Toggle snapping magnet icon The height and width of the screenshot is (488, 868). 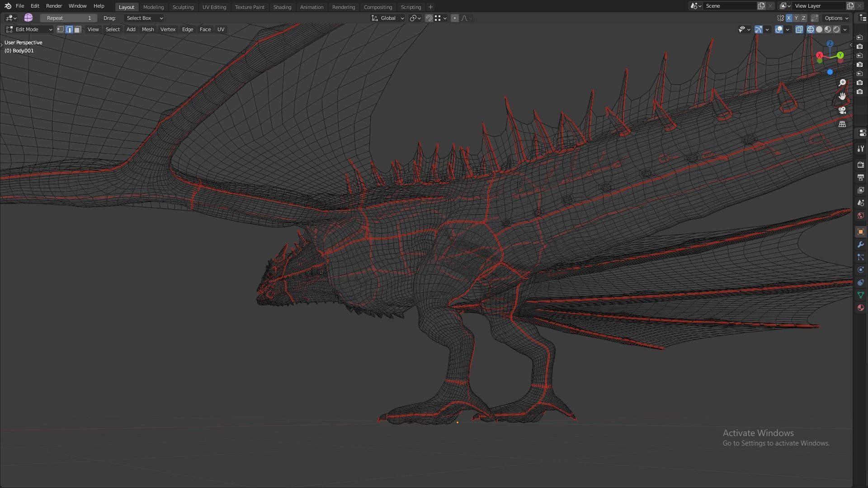coord(429,18)
